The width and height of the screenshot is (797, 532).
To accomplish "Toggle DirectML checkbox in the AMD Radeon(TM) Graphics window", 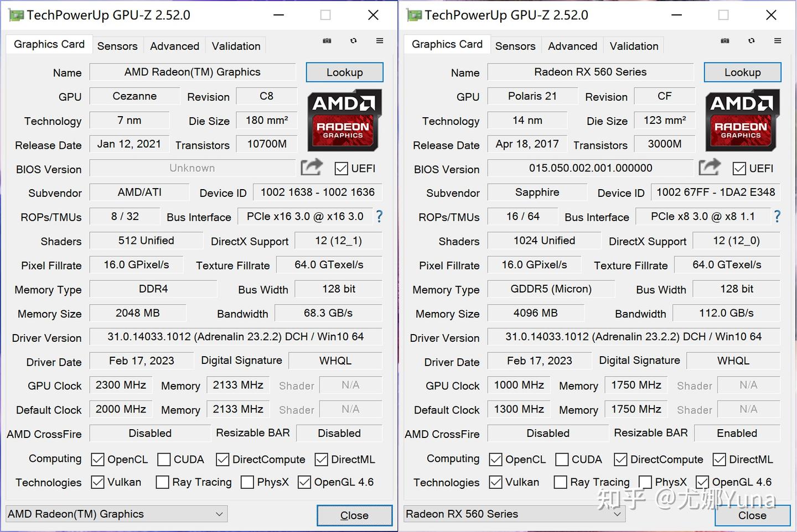I will pos(321,460).
